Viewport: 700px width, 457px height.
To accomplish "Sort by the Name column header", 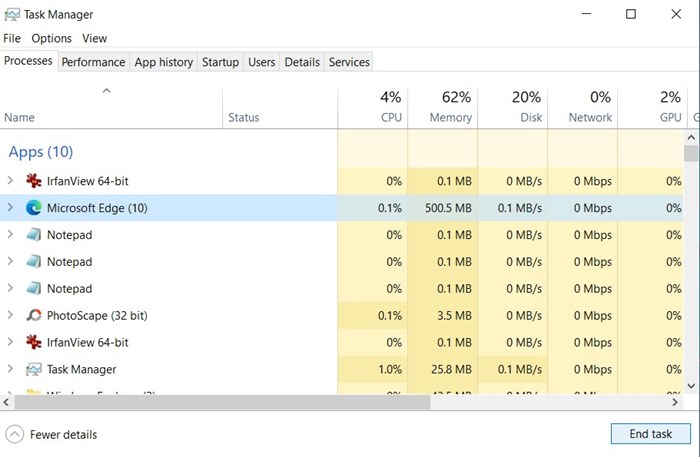I will click(x=111, y=108).
